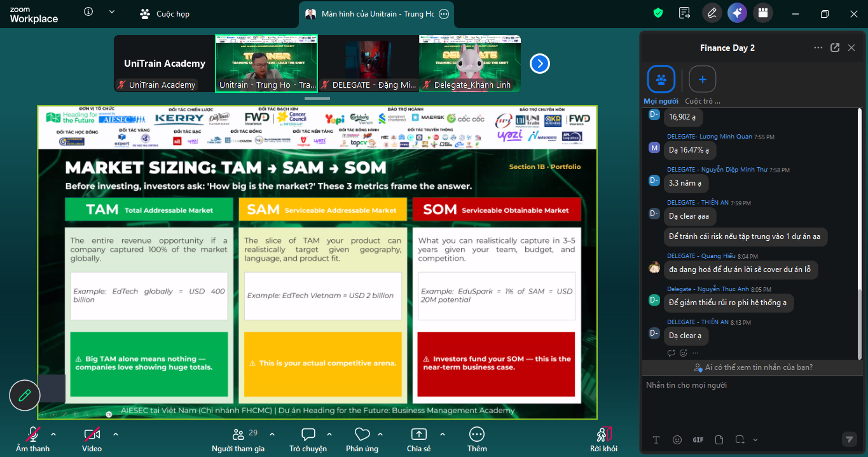Expand the video options chevron
Viewport: 868px width, 457px height.
(x=116, y=434)
